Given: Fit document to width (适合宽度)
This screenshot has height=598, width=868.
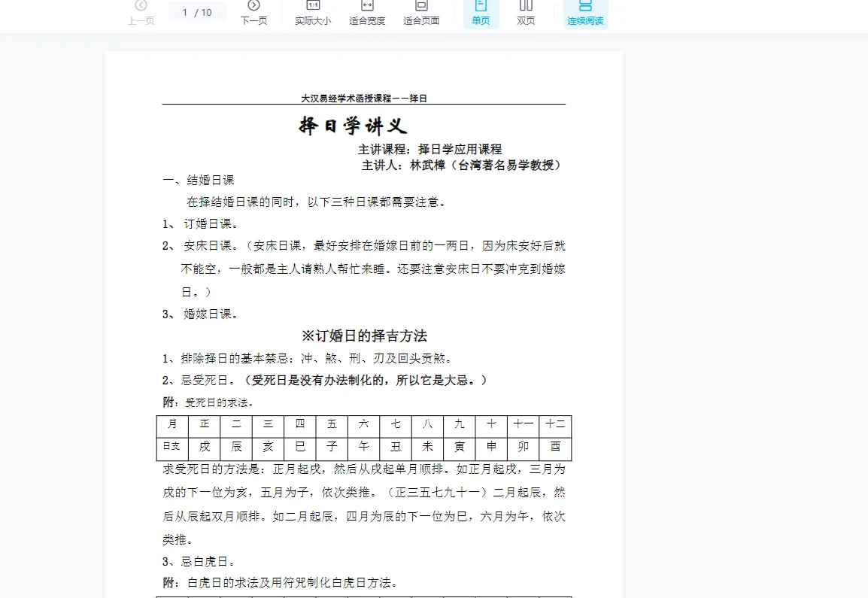Looking at the screenshot, I should point(367,14).
